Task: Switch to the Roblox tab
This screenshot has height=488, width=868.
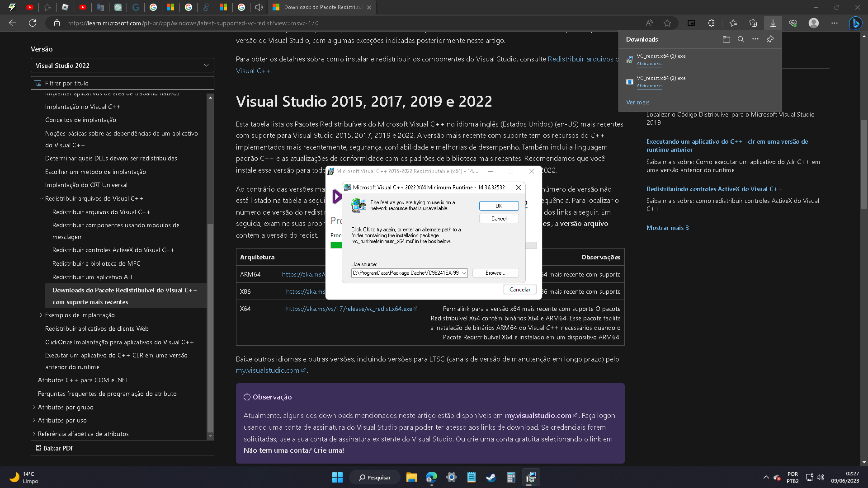Action: (x=65, y=7)
